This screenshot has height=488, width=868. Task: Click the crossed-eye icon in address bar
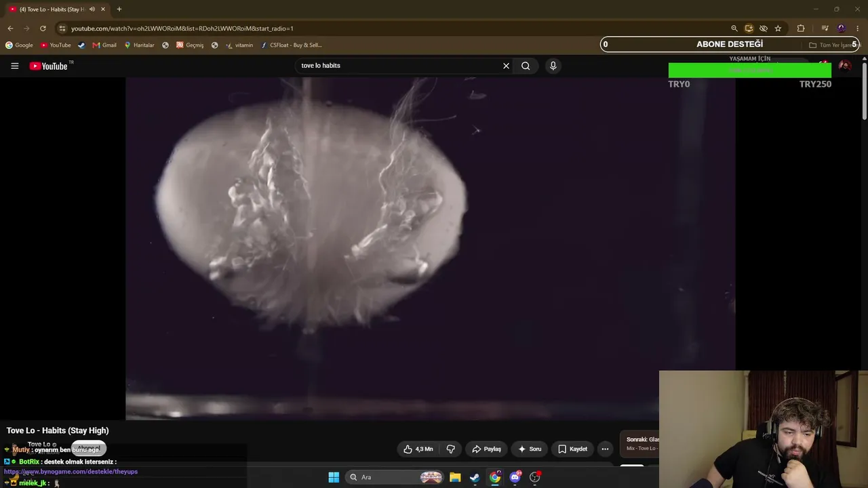click(x=764, y=28)
